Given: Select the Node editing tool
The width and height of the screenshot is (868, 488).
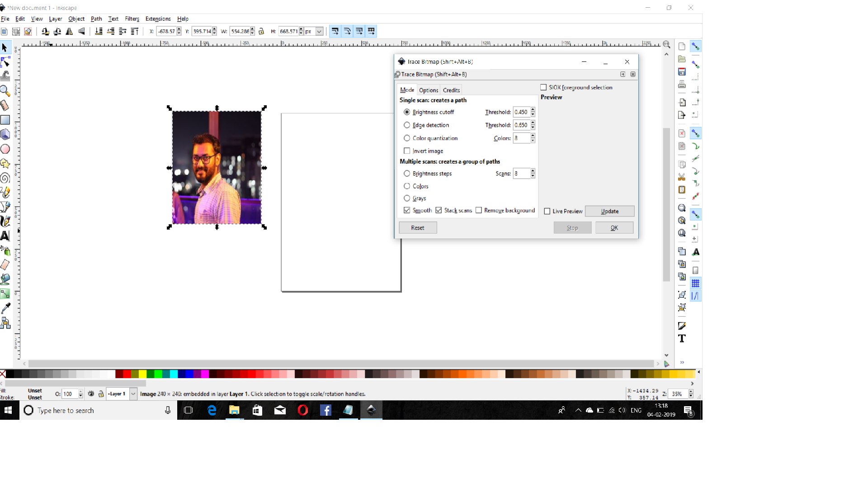Looking at the screenshot, I should 5,62.
